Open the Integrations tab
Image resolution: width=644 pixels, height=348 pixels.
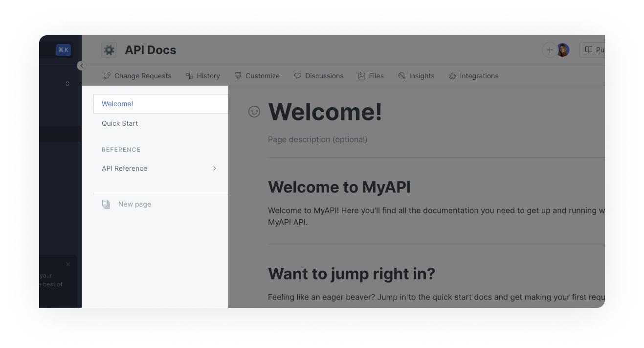[x=473, y=76]
